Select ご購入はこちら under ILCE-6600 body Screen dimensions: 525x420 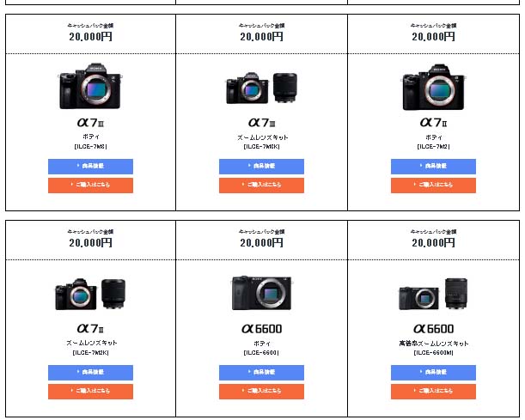click(261, 392)
